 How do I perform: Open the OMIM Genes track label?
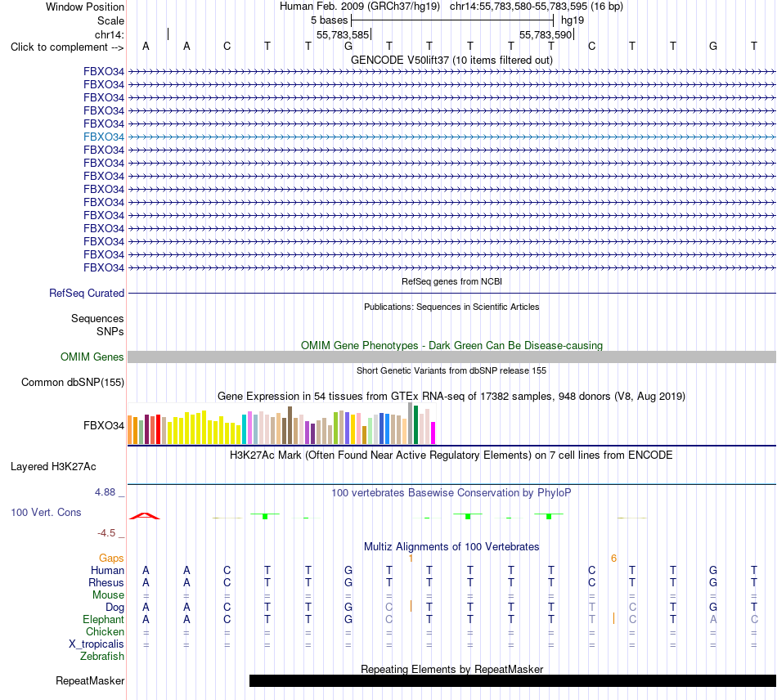92,357
